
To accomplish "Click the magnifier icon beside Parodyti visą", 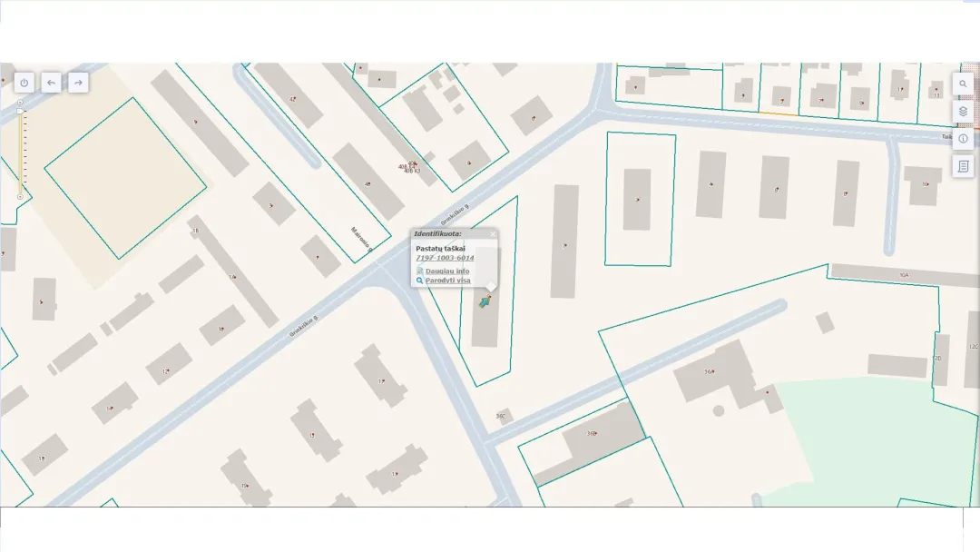I will click(x=420, y=280).
